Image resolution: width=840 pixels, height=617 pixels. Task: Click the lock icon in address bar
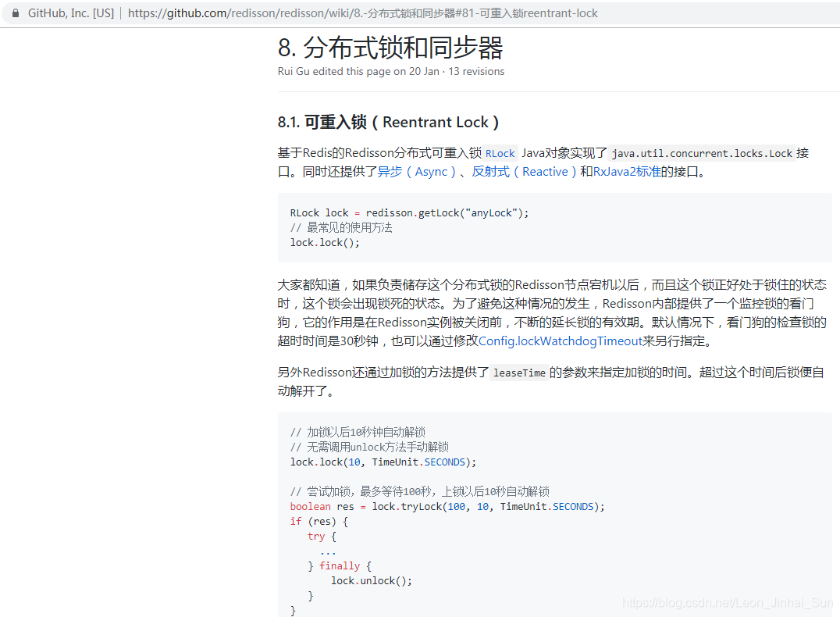point(16,13)
